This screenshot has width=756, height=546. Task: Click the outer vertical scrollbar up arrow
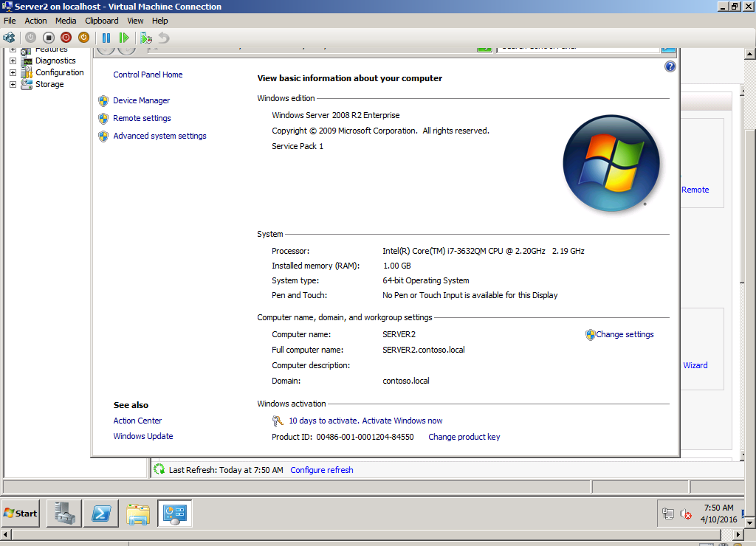750,54
